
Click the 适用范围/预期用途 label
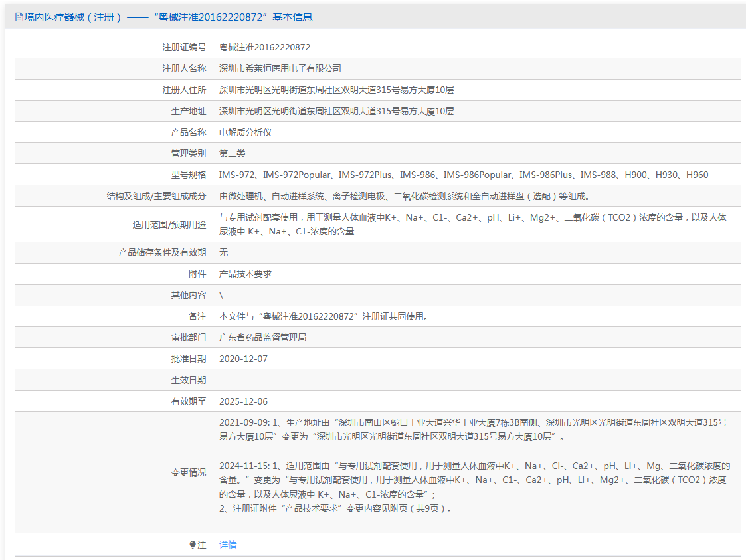coord(169,225)
